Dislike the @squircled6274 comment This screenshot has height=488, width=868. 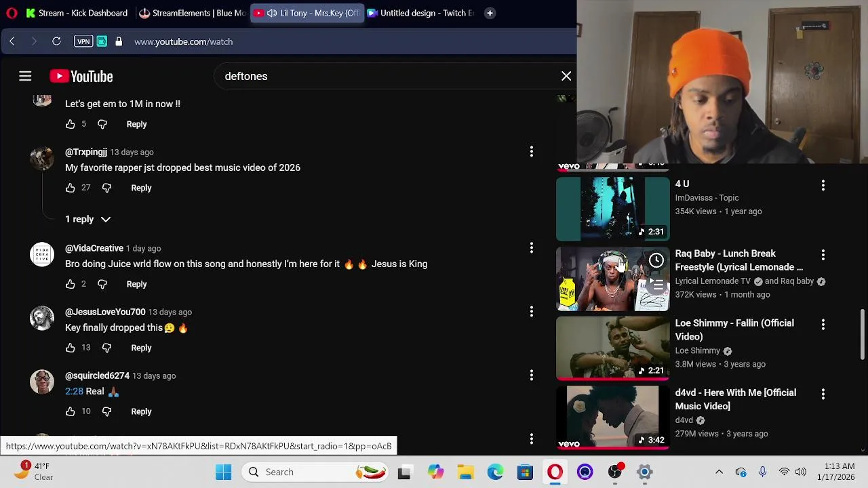tap(106, 411)
